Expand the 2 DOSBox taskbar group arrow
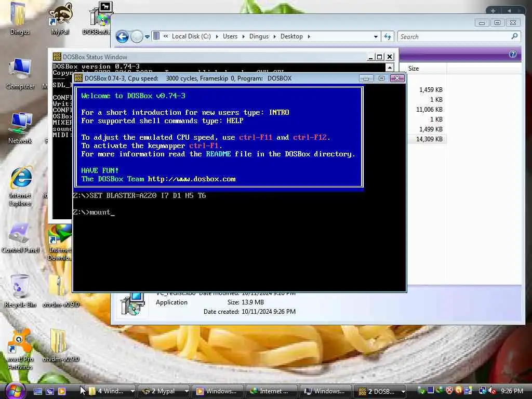The height and width of the screenshot is (399, 532). click(x=403, y=391)
